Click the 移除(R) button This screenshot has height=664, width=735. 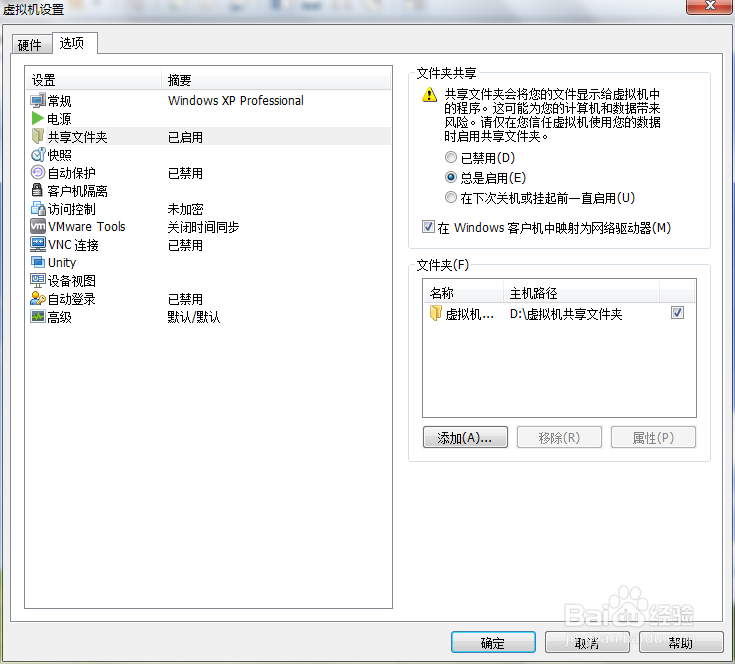click(559, 437)
